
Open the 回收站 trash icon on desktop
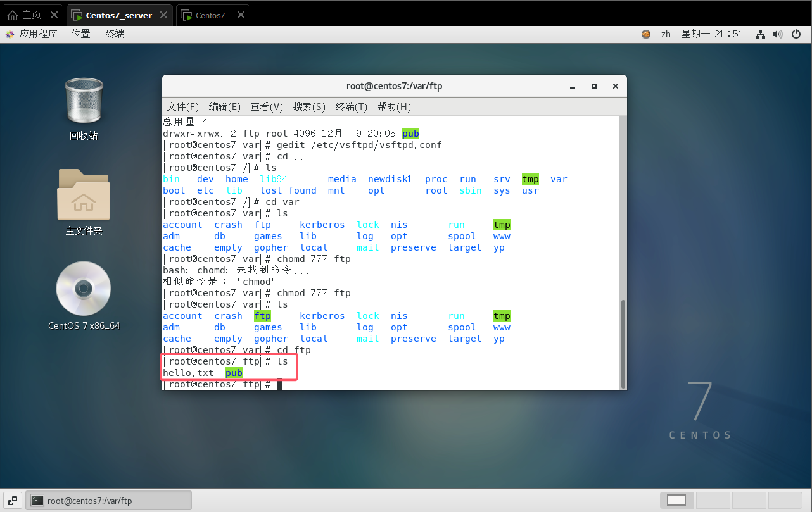click(x=84, y=101)
